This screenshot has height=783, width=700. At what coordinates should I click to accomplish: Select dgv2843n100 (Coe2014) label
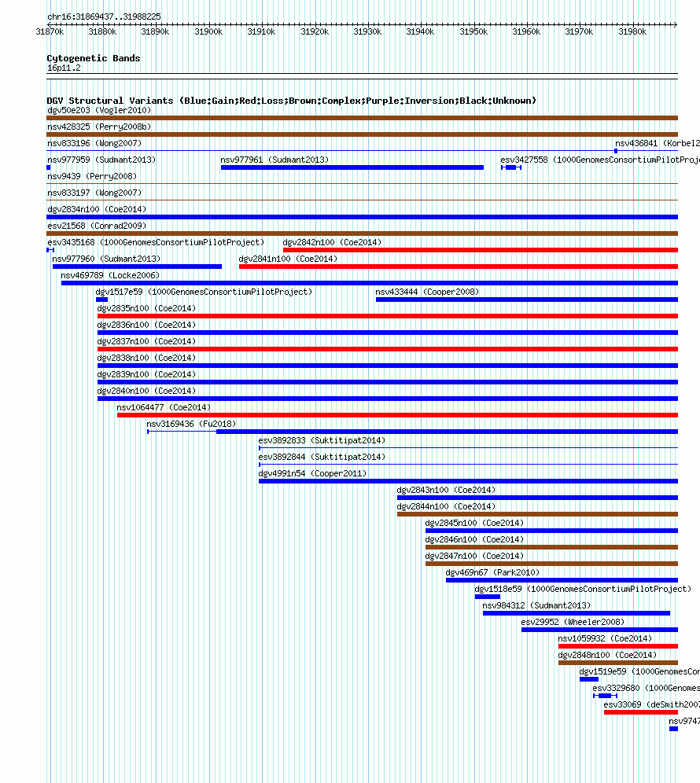tap(446, 489)
